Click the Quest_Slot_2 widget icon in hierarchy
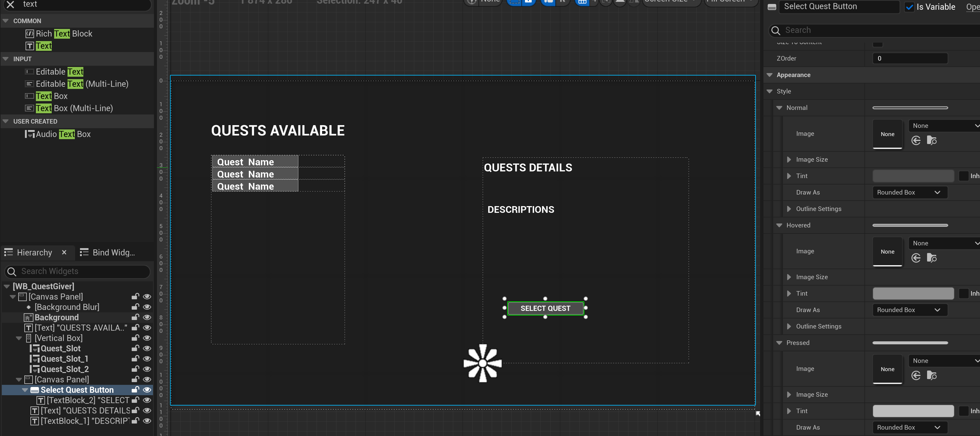This screenshot has height=436, width=980. [x=35, y=369]
